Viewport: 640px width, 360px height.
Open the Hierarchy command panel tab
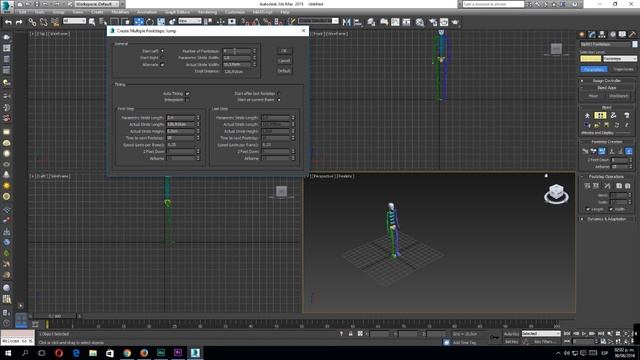click(602, 35)
